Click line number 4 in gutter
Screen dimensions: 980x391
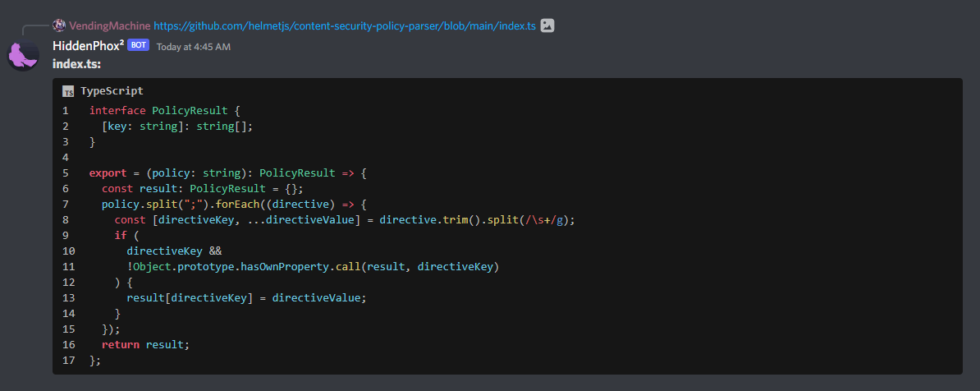[x=66, y=158]
